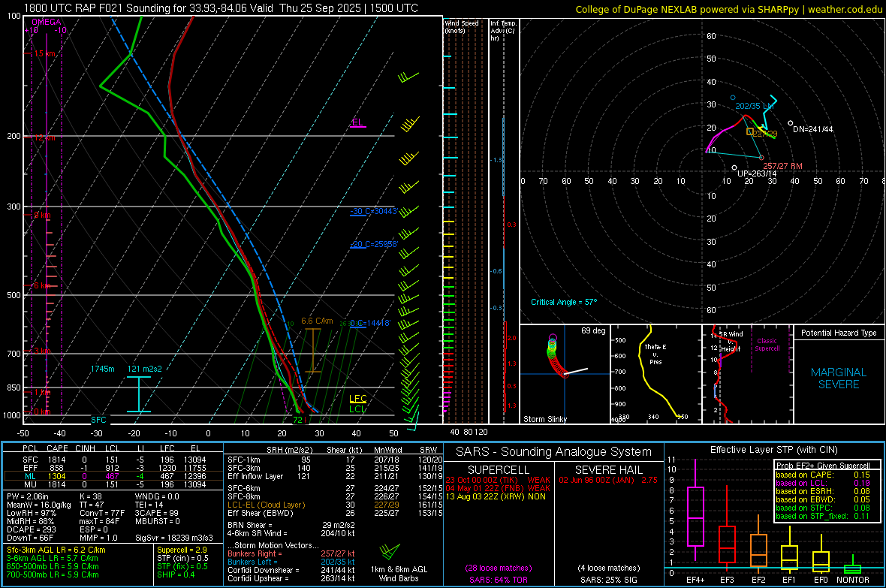This screenshot has width=886, height=588.
Task: Click the SARS - Sounding Analogue System title
Action: pyautogui.click(x=553, y=452)
